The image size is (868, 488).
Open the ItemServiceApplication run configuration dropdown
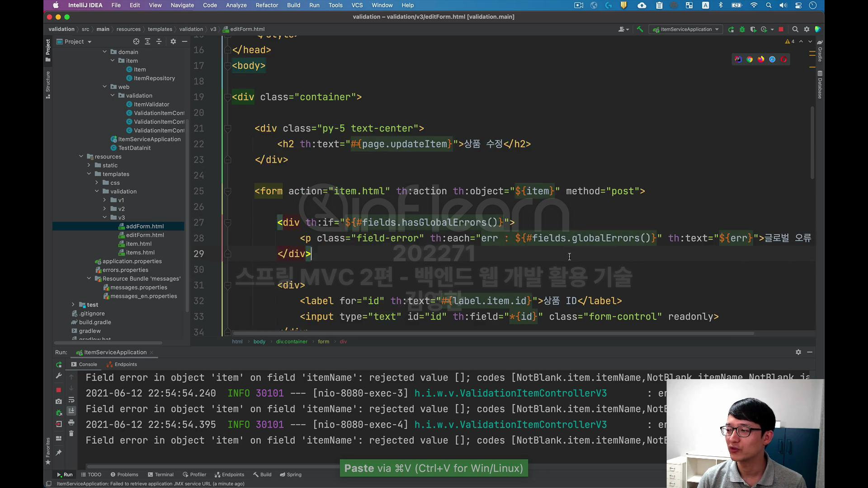pos(686,29)
